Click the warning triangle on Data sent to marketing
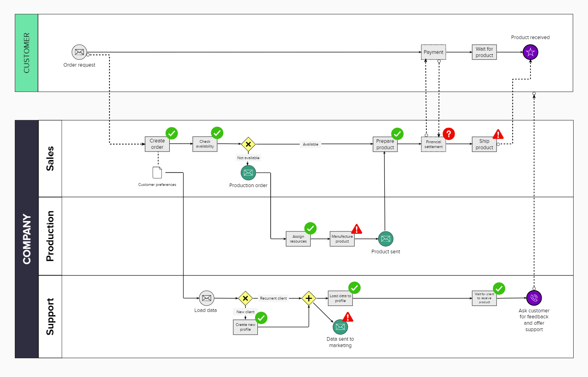Image resolution: width=588 pixels, height=377 pixels. 347,317
